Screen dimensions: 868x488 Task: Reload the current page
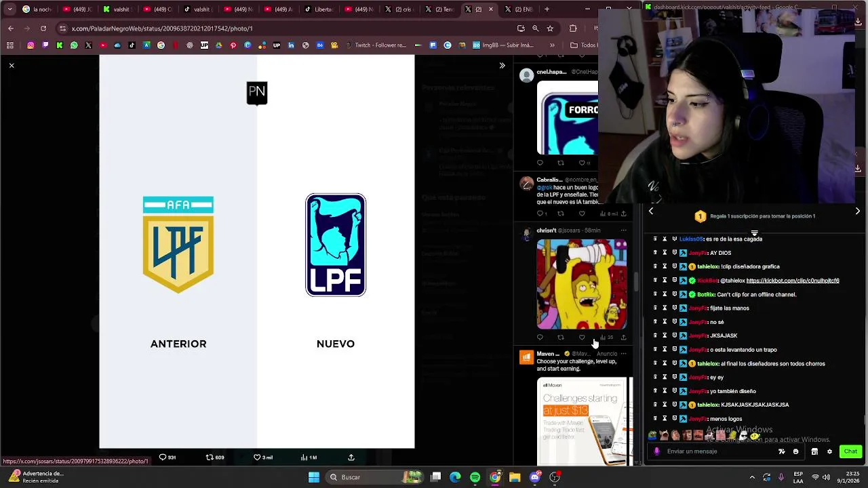point(43,28)
